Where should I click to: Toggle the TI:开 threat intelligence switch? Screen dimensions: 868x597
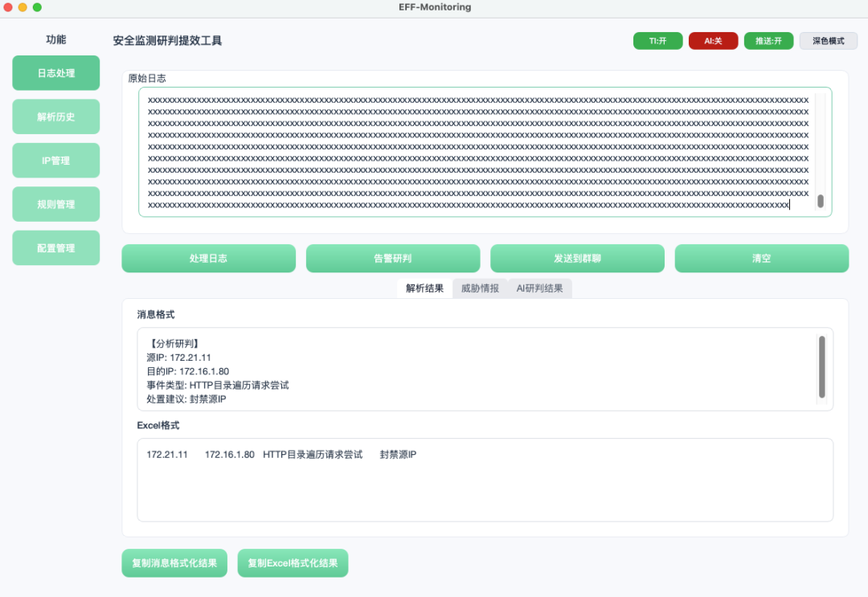657,41
